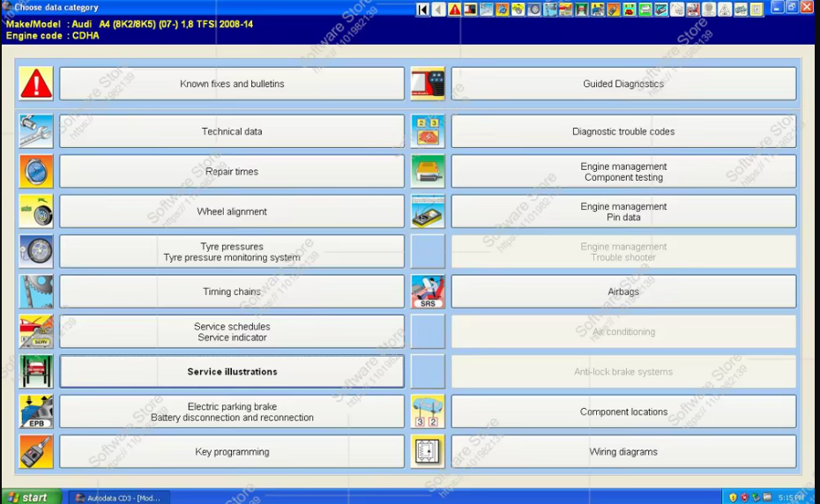Click the timing chain icon in top toolbar
The image size is (820, 504).
[x=550, y=10]
